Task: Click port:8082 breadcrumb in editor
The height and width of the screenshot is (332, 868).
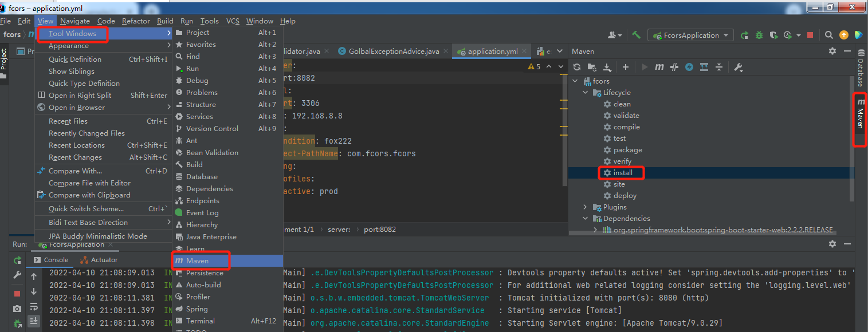Action: click(380, 230)
